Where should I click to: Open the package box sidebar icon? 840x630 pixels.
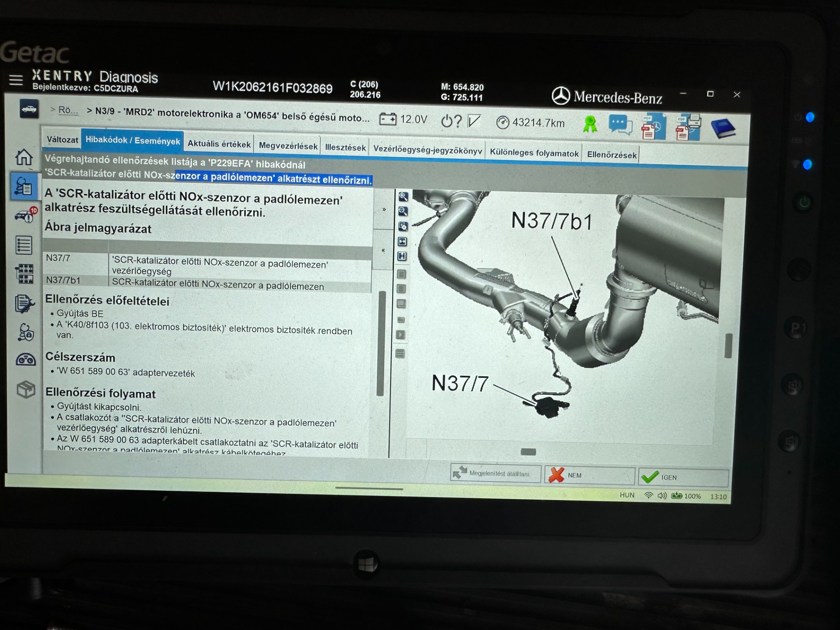tap(26, 389)
